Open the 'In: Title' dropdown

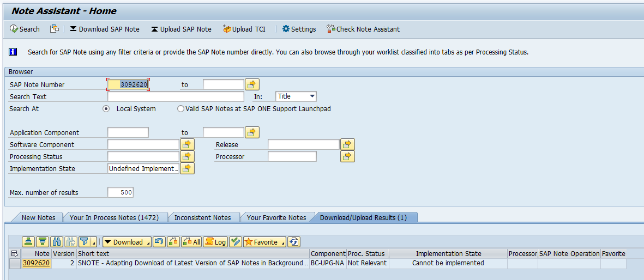pos(296,96)
